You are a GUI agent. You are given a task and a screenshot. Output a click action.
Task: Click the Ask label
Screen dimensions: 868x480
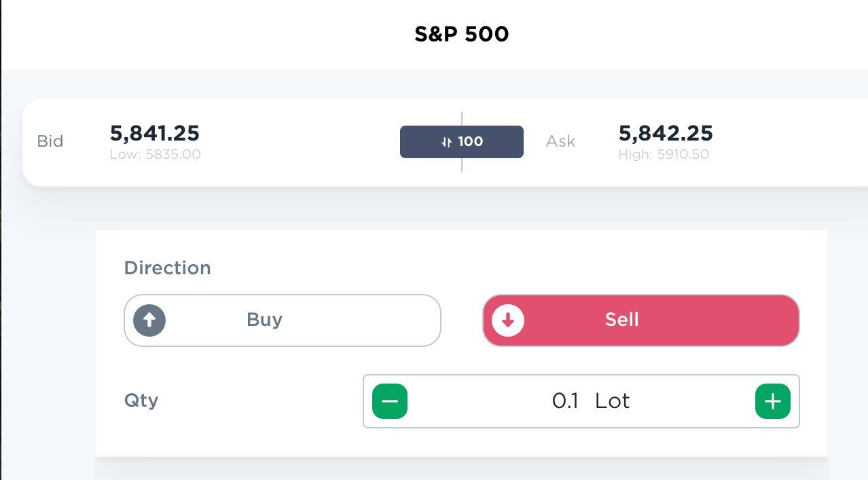pos(560,141)
